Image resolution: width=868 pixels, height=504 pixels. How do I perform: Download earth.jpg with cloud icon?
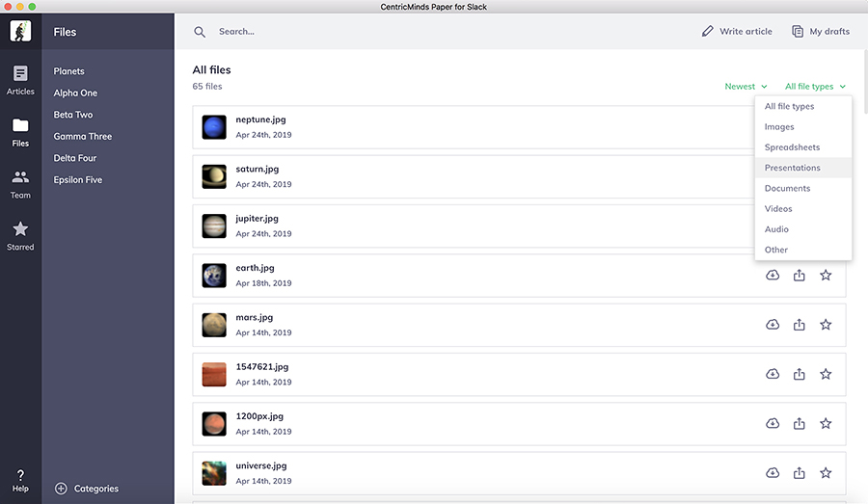coord(773,275)
